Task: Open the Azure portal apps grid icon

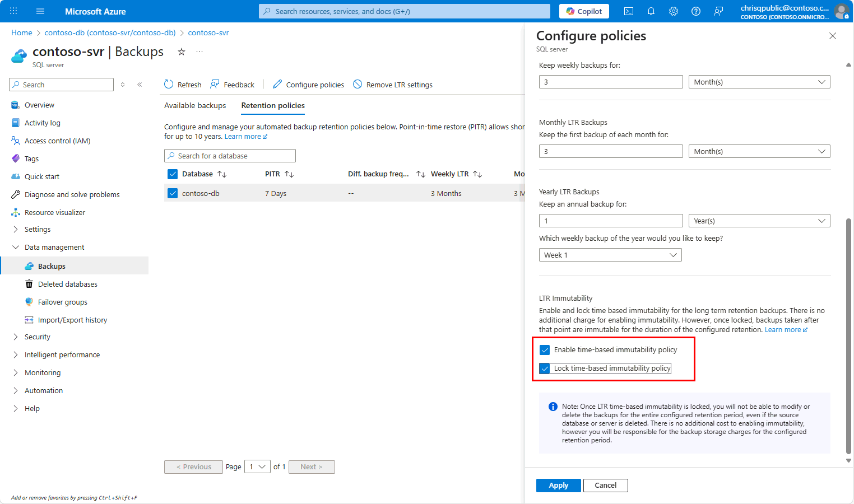Action: point(13,11)
